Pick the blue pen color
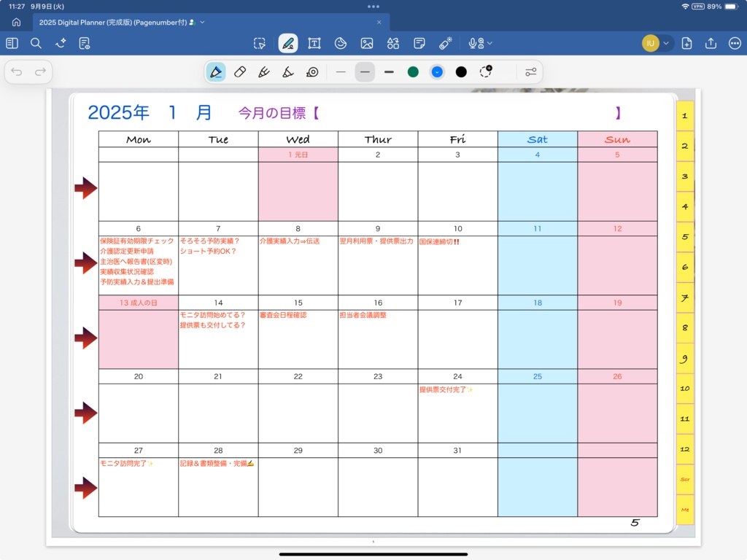Viewport: 747px width, 560px height. click(437, 72)
